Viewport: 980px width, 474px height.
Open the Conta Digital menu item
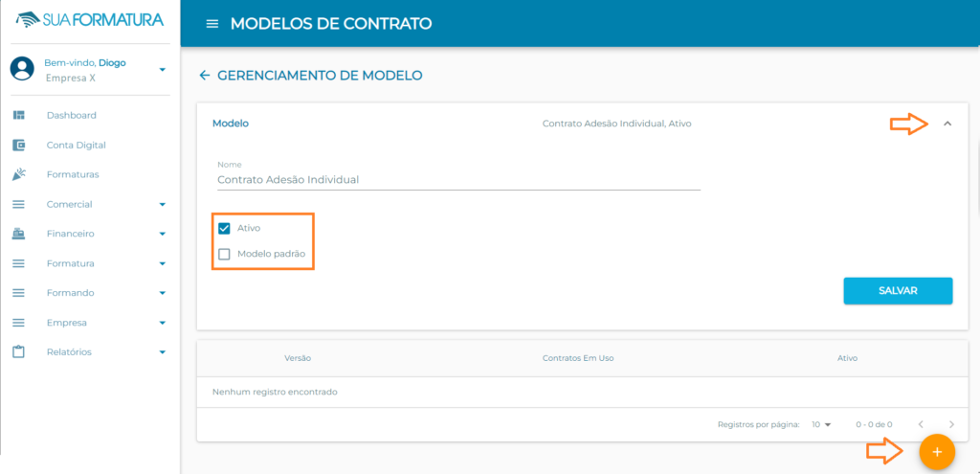click(x=77, y=146)
